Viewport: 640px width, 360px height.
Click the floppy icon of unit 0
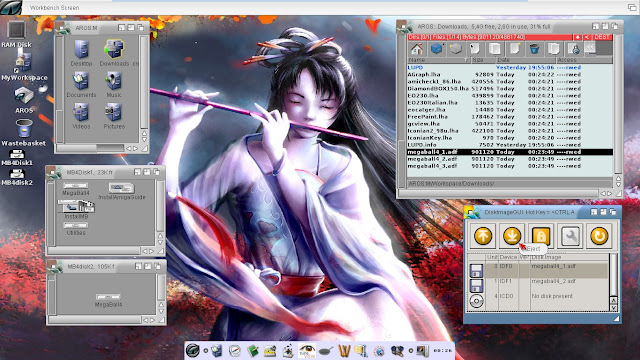coord(476,270)
